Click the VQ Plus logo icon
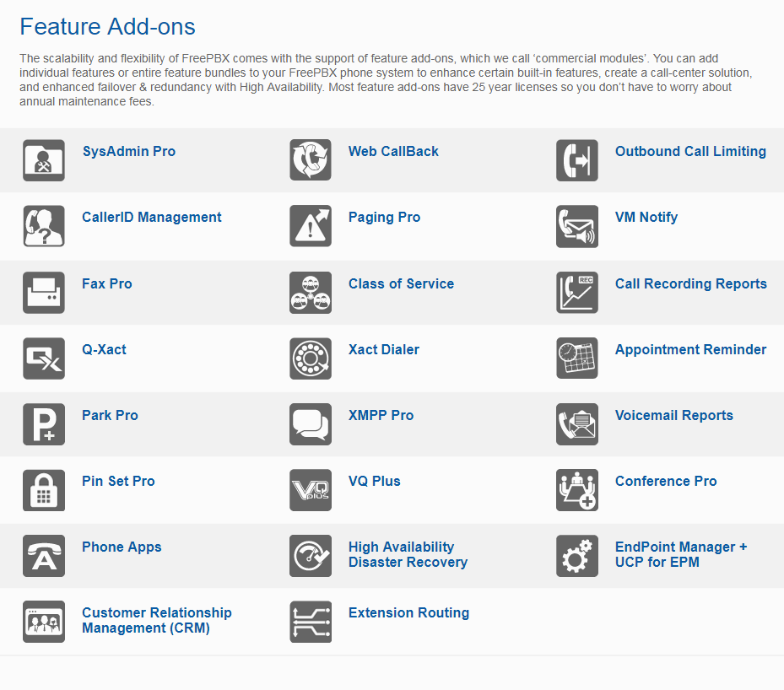 click(311, 490)
